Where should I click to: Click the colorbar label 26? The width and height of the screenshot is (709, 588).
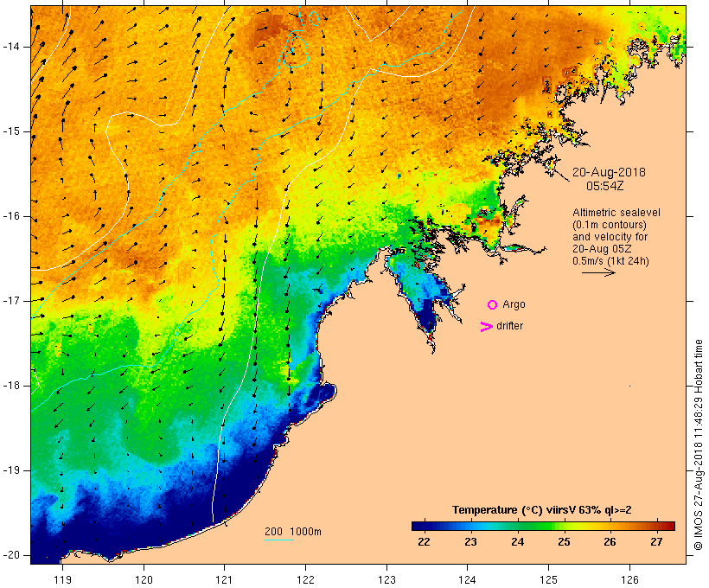[x=610, y=542]
